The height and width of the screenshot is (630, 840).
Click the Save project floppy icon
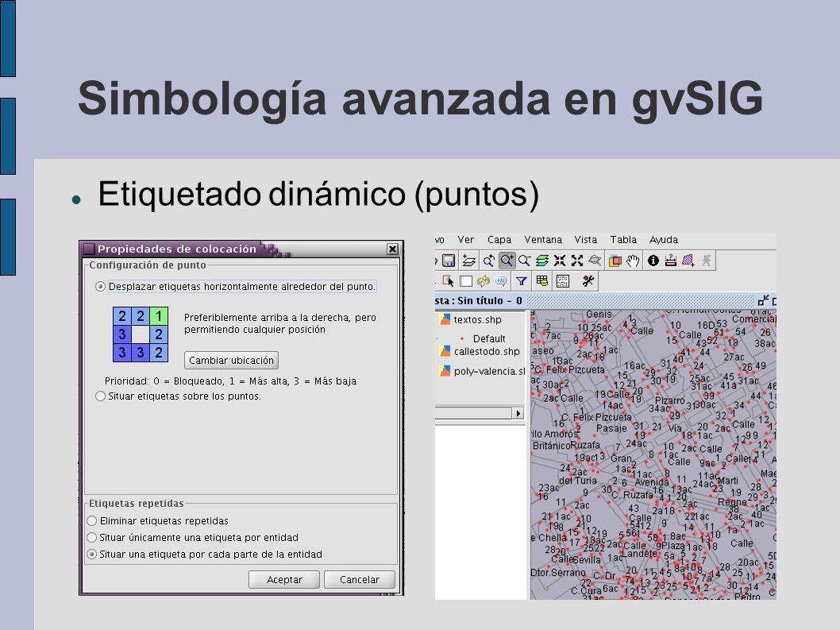click(x=449, y=261)
